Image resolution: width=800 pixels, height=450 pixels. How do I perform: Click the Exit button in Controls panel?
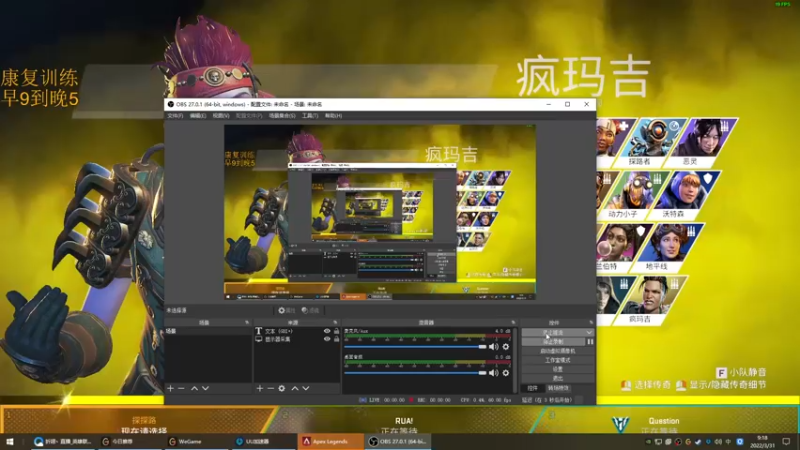[558, 379]
